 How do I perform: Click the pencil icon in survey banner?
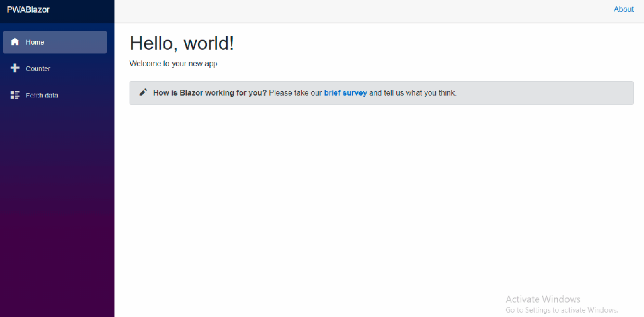pyautogui.click(x=143, y=92)
